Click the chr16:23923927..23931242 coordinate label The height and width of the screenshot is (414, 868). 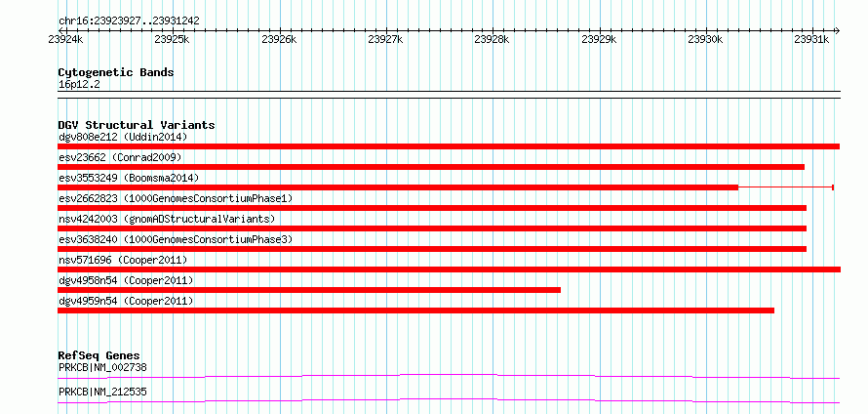129,21
